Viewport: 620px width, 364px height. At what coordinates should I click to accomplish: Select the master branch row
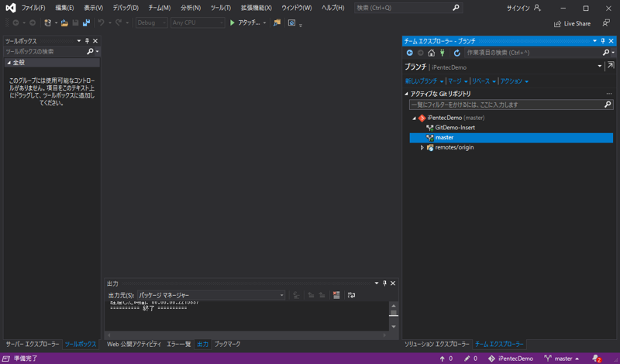click(x=511, y=138)
